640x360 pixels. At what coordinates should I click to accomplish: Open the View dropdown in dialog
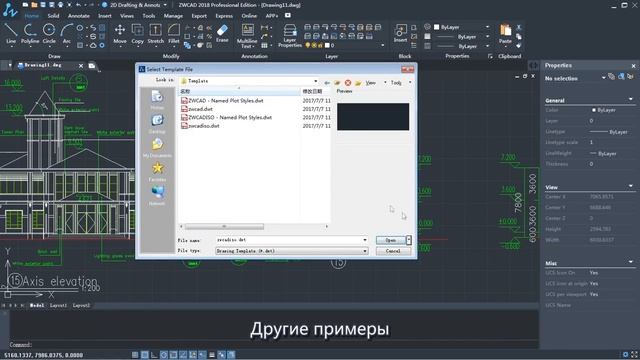[384, 83]
